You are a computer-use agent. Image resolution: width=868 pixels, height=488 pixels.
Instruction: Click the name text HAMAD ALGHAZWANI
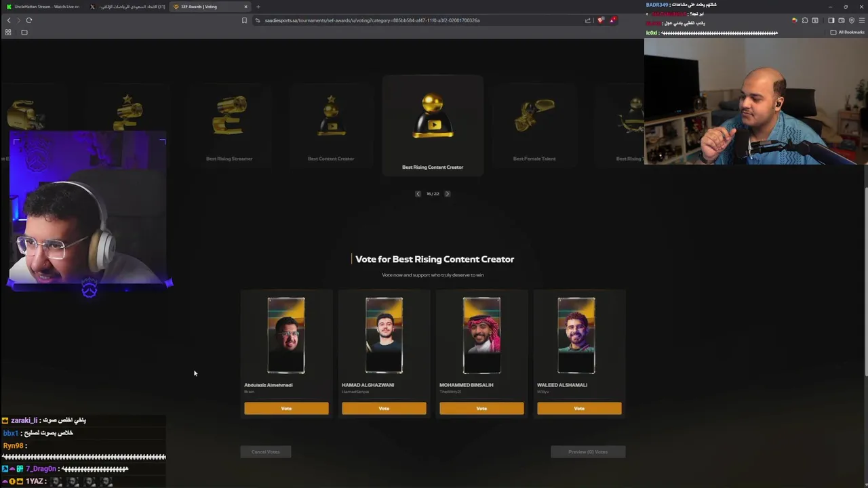(x=368, y=385)
